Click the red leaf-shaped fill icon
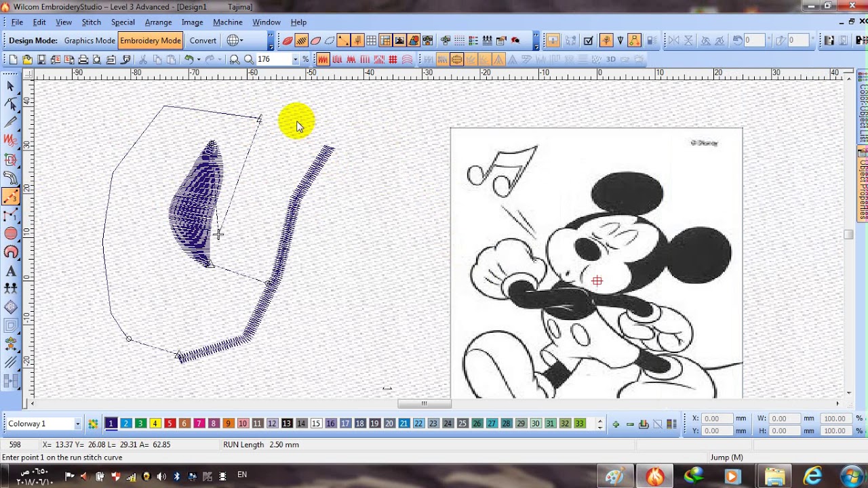The width and height of the screenshot is (868, 488). pos(288,41)
